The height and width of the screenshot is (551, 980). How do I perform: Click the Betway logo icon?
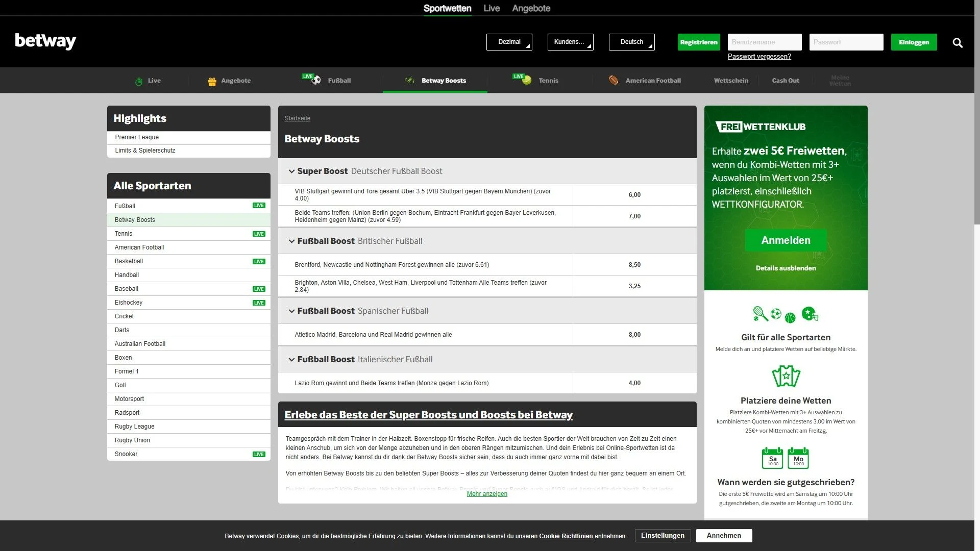pyautogui.click(x=46, y=41)
